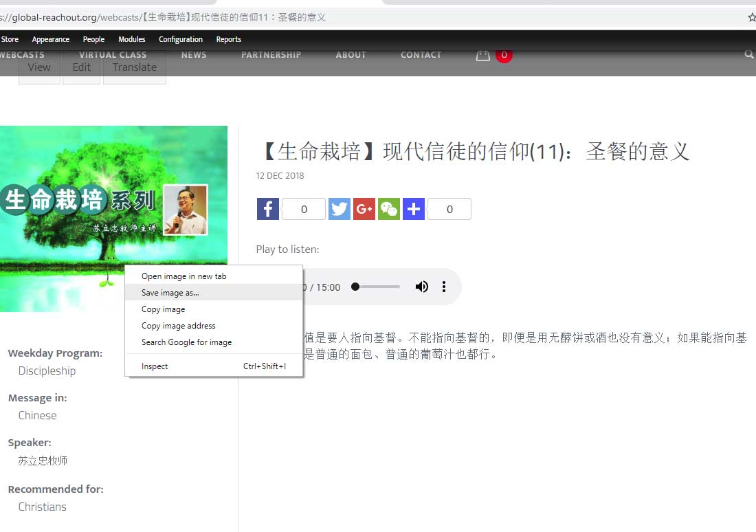Choose Open image in new tab

tap(214, 276)
